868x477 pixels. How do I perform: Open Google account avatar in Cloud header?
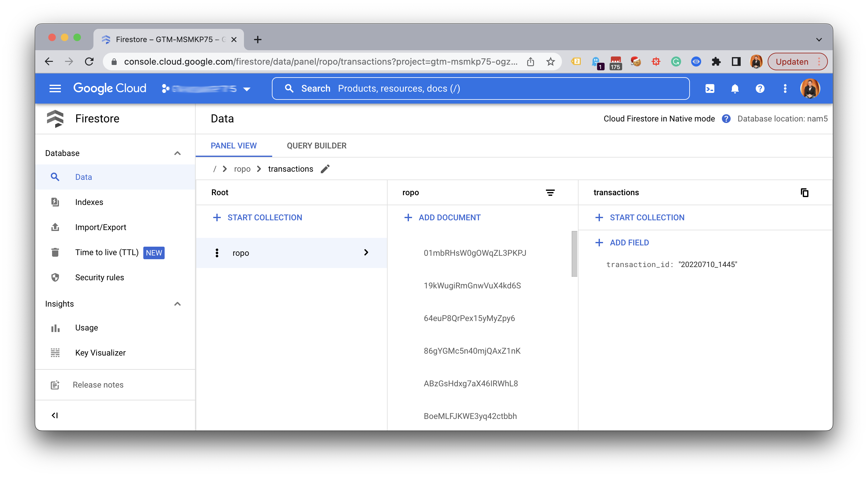click(x=810, y=89)
